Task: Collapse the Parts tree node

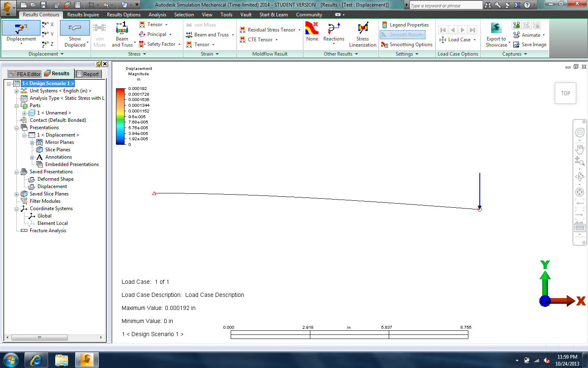Action: coord(17,105)
